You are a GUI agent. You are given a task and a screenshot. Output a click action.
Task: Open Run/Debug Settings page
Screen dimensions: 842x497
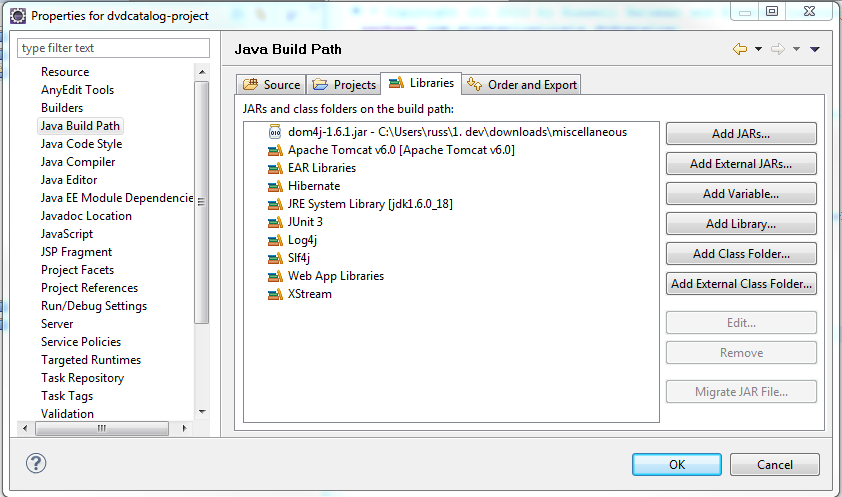point(94,306)
